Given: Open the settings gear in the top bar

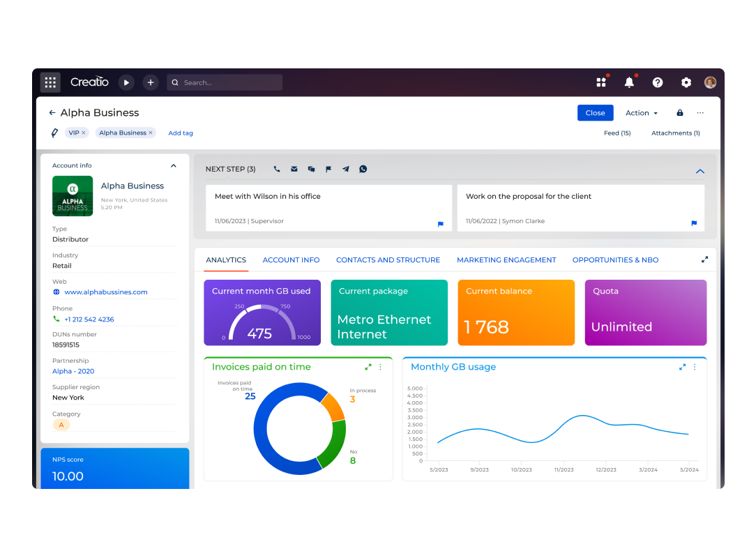Looking at the screenshot, I should point(686,82).
